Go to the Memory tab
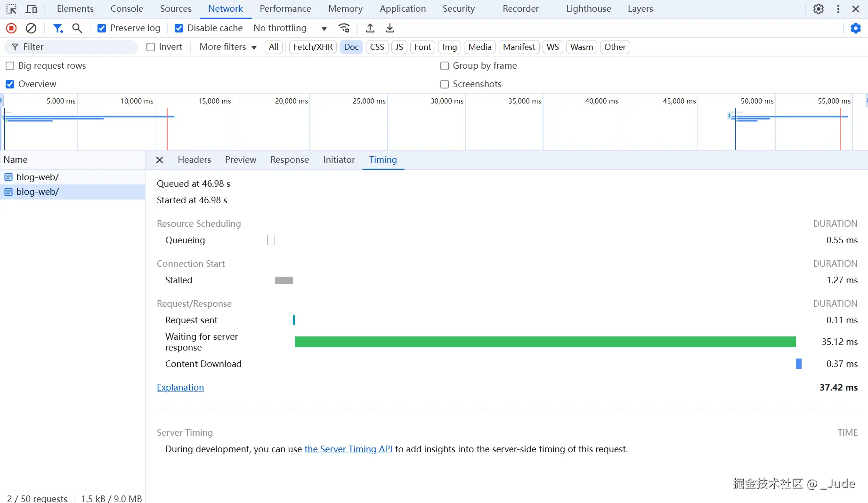 (x=345, y=9)
